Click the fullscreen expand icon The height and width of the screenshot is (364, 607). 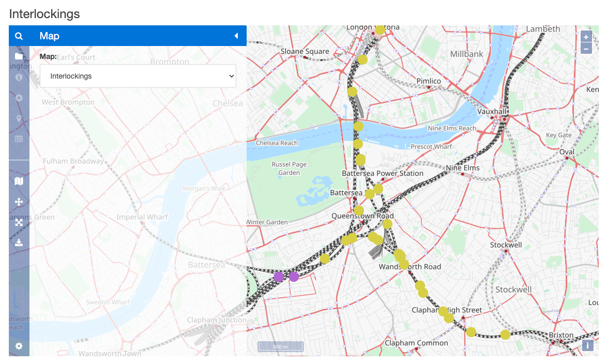(19, 222)
